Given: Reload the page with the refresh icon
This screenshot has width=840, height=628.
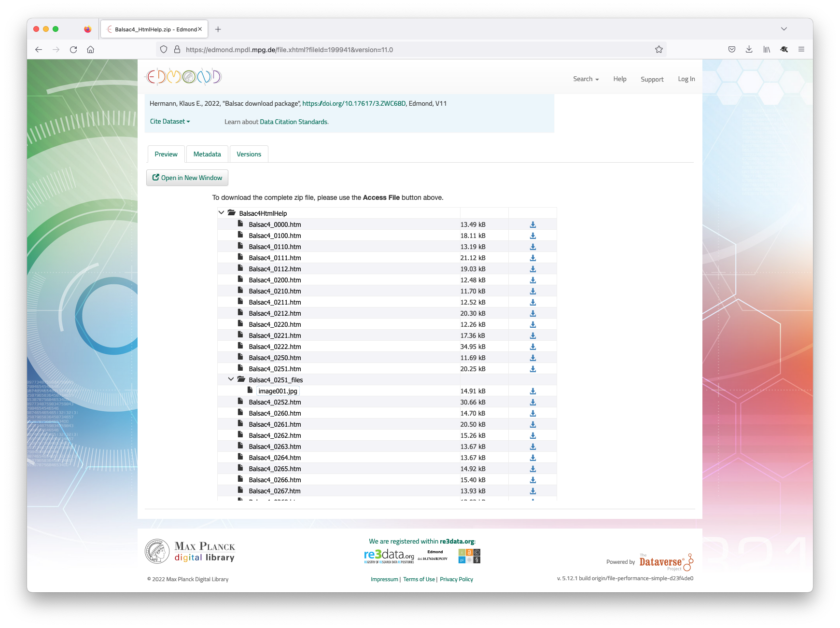Looking at the screenshot, I should click(73, 49).
